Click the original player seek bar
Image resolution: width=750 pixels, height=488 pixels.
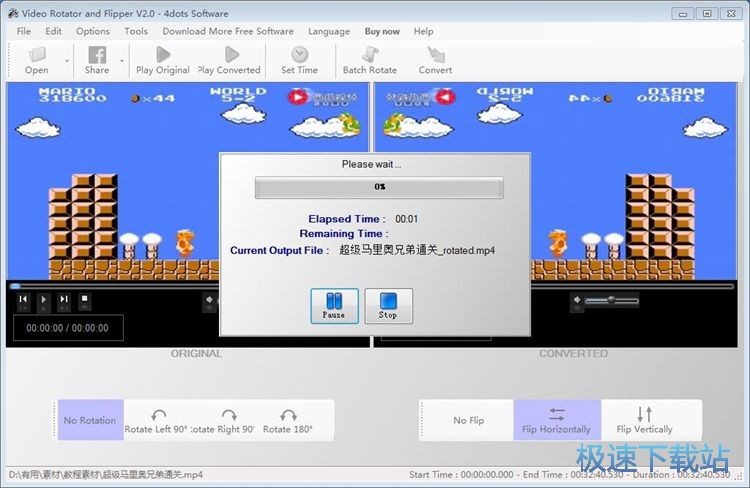point(114,286)
